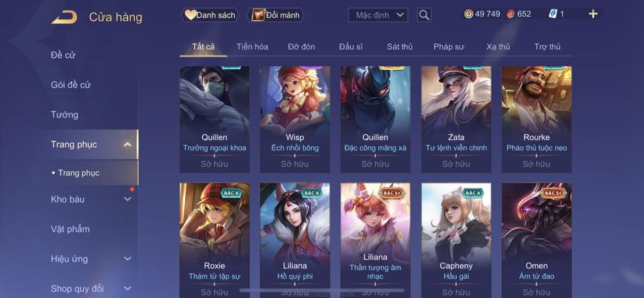Open Vật phẩm sidebar entry
The height and width of the screenshot is (298, 644).
70,229
